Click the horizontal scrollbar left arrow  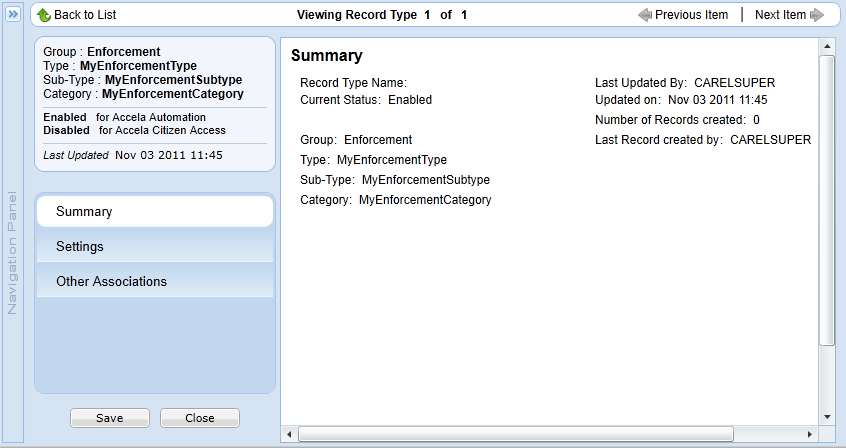[289, 434]
